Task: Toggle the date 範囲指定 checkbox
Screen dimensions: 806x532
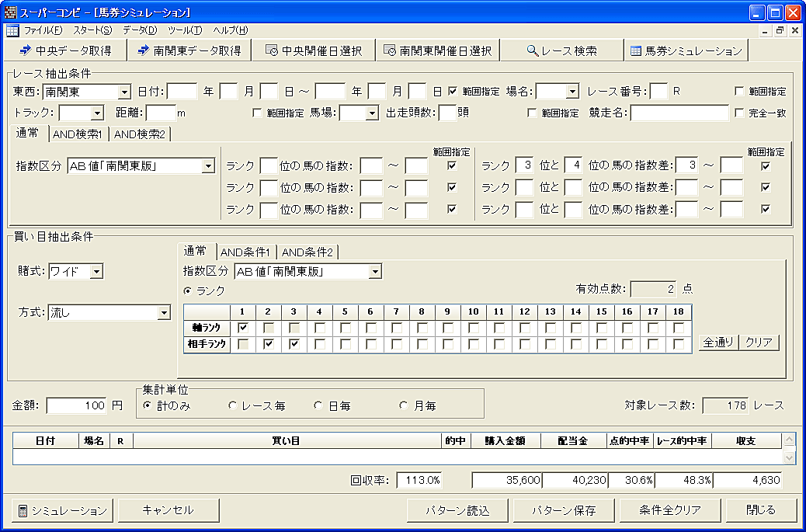Action: [453, 92]
